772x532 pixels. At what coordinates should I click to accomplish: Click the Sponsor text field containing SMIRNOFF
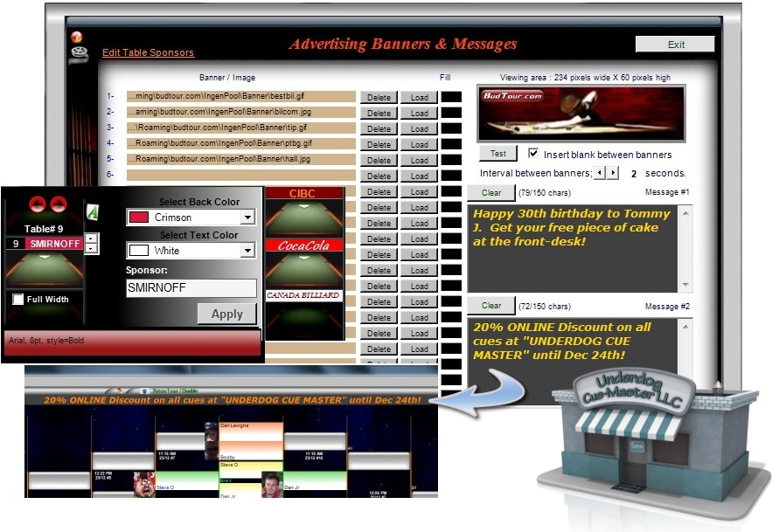[x=191, y=287]
